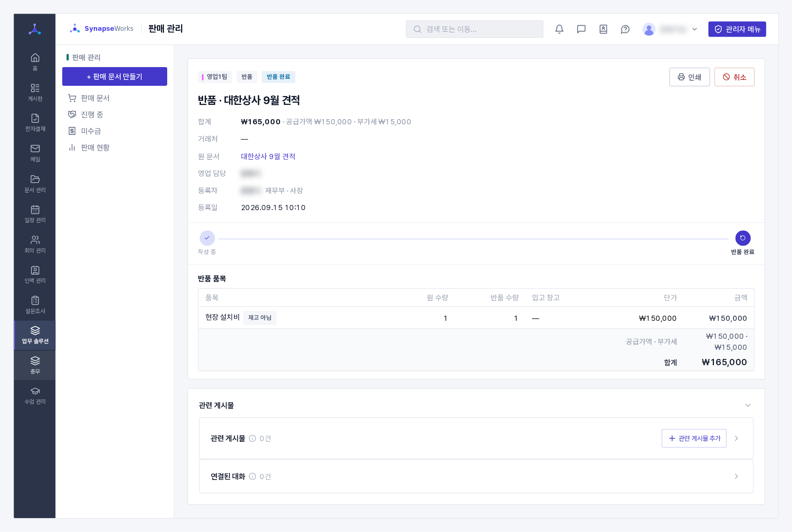
Task: Click the 작성 중 progress step
Action: point(207,242)
